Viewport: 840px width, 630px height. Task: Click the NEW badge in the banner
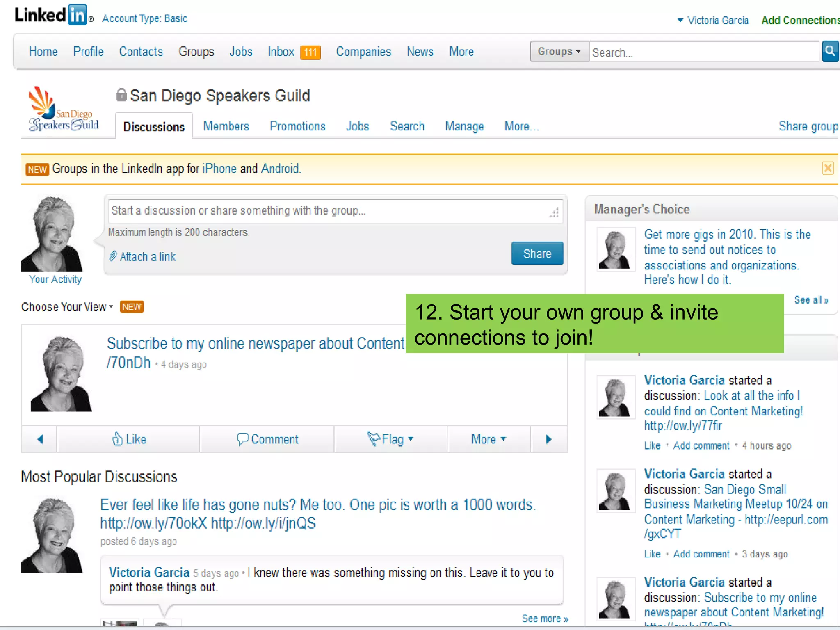tap(37, 169)
